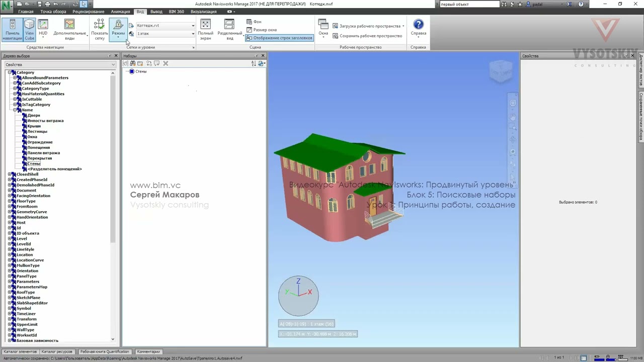Open the Визуализация ribbon tab

204,12
